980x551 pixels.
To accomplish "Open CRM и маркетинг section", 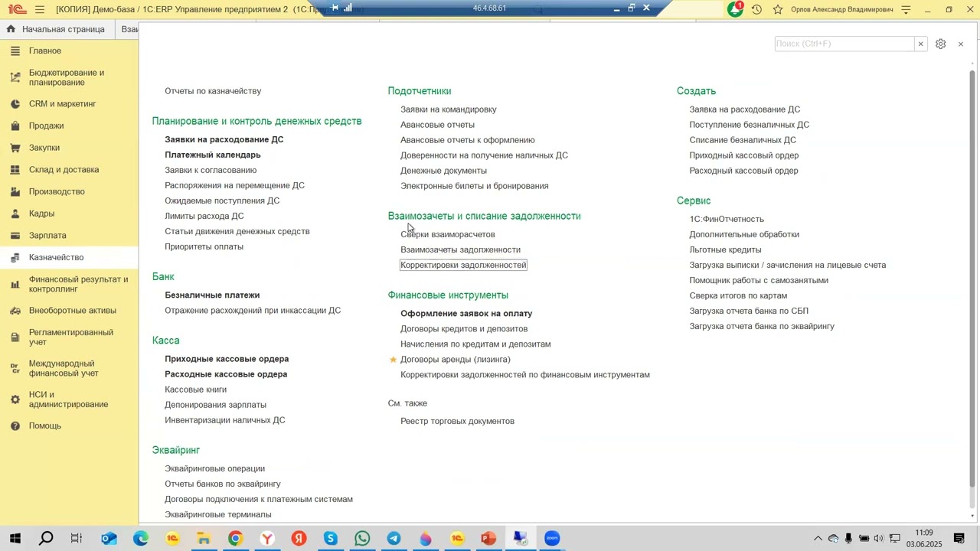I will click(x=63, y=103).
